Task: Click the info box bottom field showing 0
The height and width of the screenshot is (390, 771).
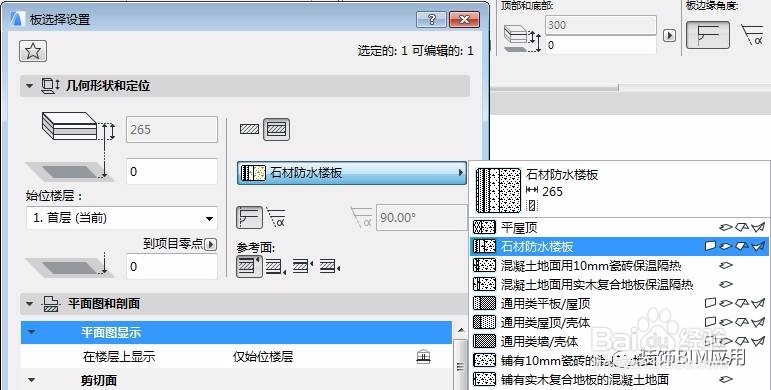Action: tap(600, 45)
